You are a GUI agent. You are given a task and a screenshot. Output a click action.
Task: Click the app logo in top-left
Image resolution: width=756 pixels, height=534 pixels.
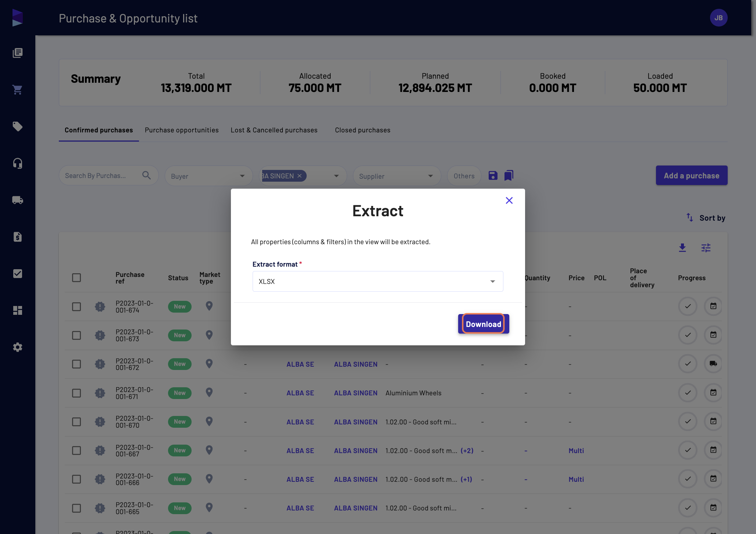pyautogui.click(x=18, y=18)
